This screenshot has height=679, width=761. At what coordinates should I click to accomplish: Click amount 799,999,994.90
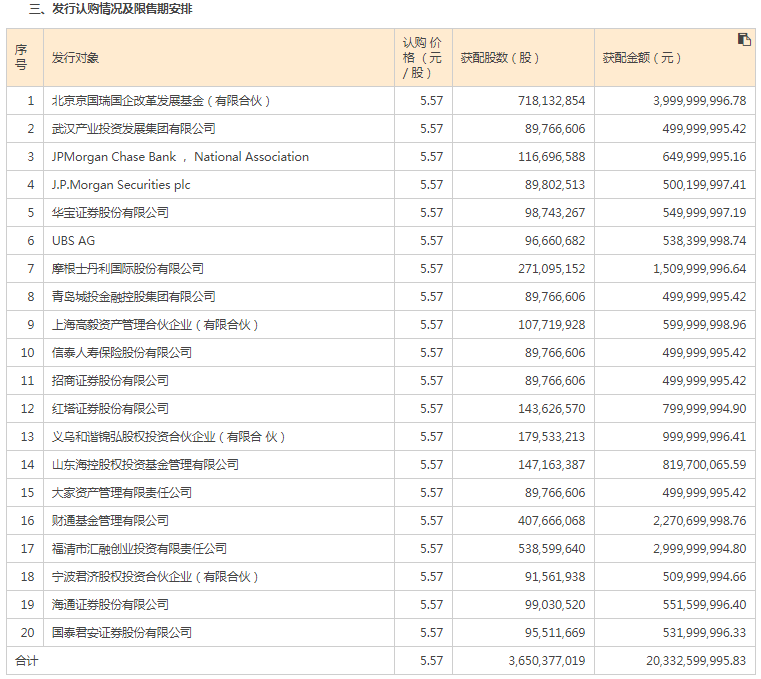click(704, 409)
